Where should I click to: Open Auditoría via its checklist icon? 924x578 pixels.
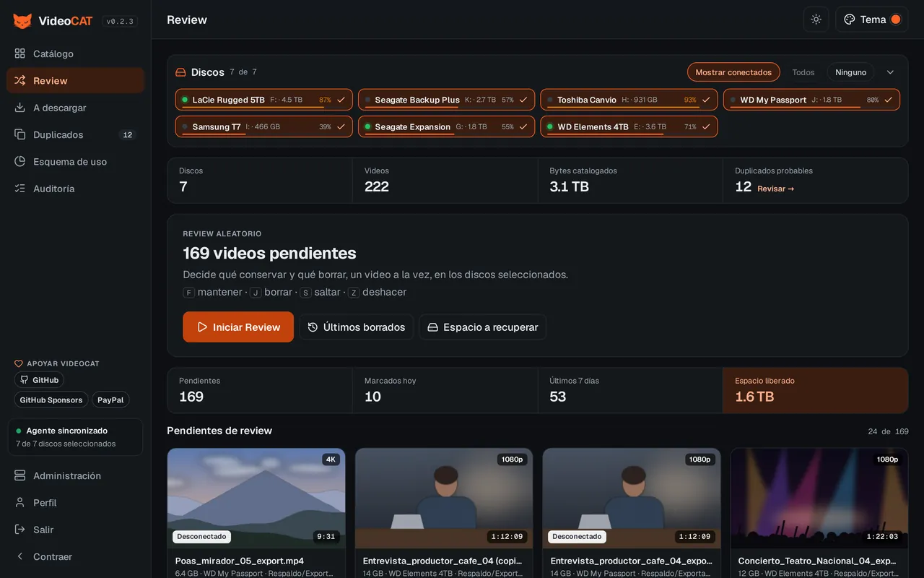pos(20,189)
